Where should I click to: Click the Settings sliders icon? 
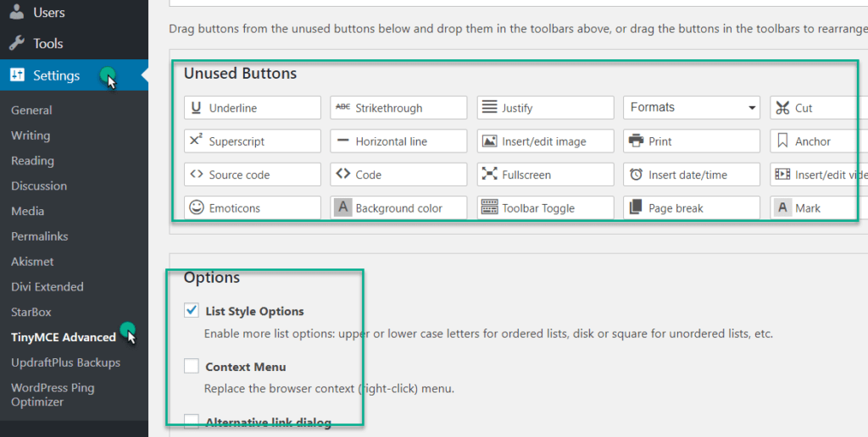point(17,75)
